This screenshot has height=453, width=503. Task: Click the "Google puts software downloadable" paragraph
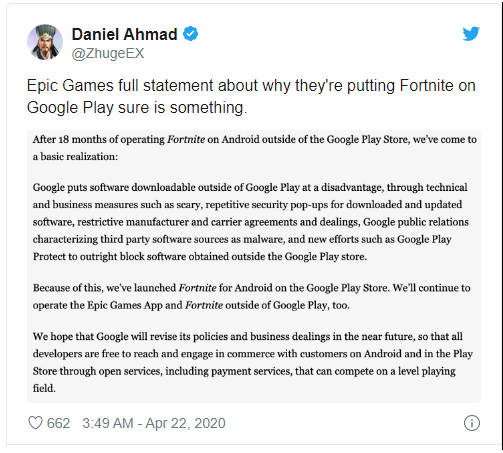[251, 222]
